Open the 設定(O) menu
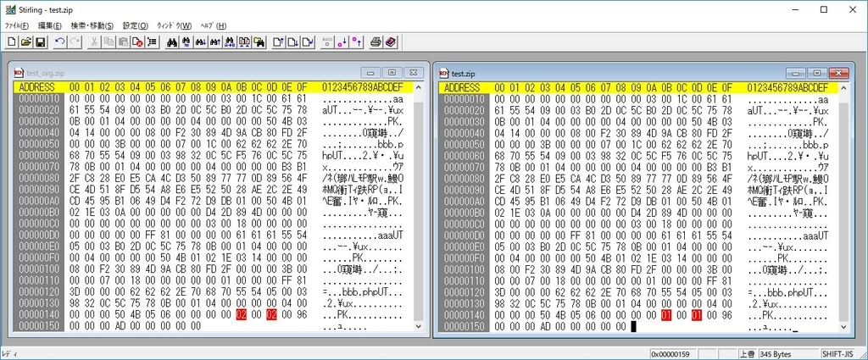Image resolution: width=868 pixels, height=360 pixels. 136,26
